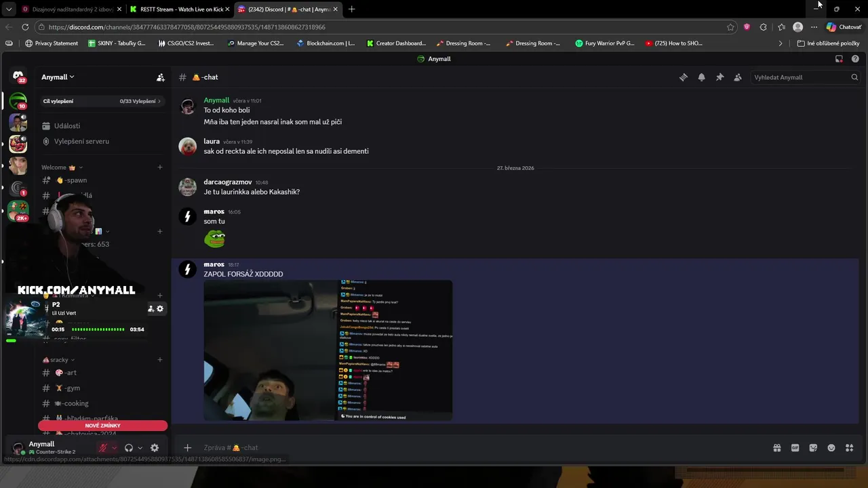Open darcaograzmov user profile name
Screen dimensions: 868x488
click(228, 182)
